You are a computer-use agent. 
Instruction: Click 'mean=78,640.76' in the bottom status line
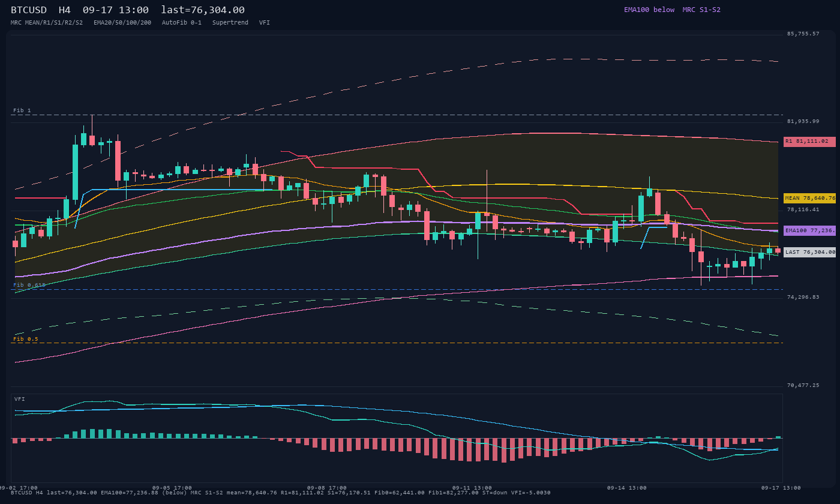[x=252, y=493]
